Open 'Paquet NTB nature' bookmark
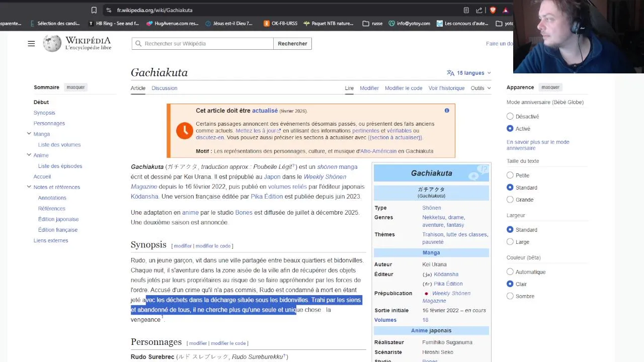The image size is (644, 362). point(328,24)
